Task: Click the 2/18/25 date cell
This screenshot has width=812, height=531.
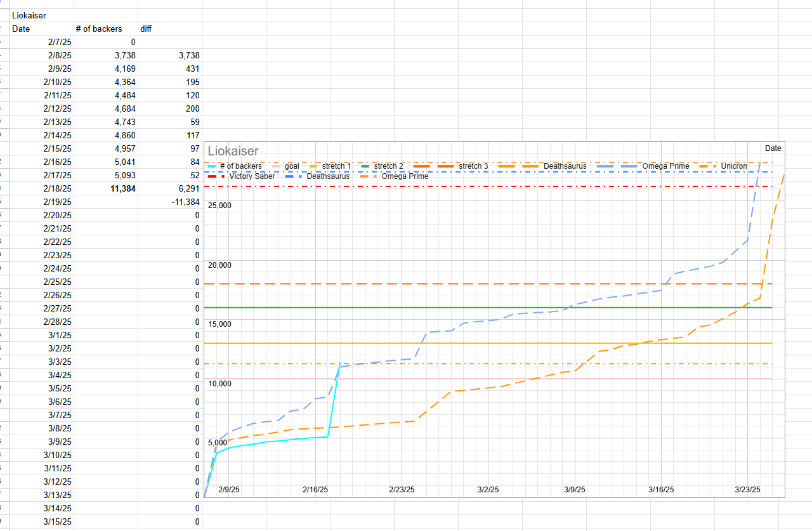Action: (x=58, y=188)
